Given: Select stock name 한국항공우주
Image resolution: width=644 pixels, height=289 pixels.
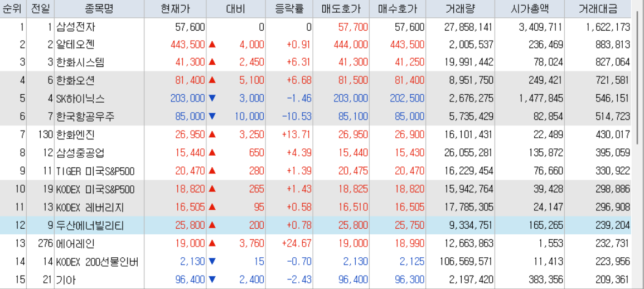Looking at the screenshot, I should click(86, 117).
